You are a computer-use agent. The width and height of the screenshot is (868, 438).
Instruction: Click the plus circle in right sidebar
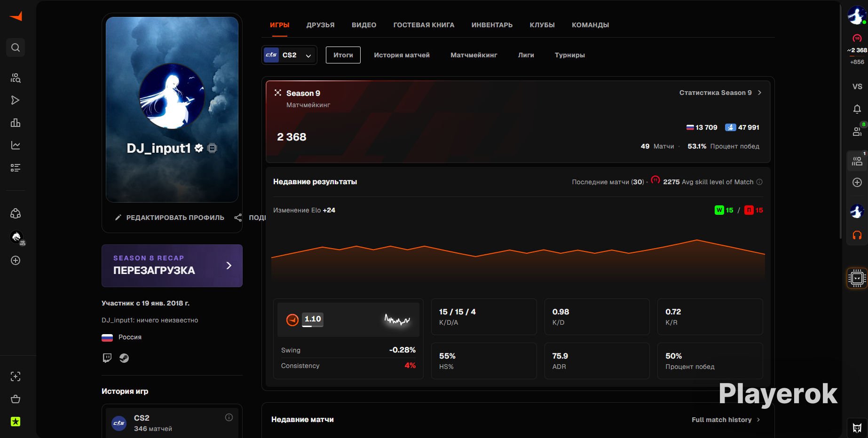[x=857, y=182]
